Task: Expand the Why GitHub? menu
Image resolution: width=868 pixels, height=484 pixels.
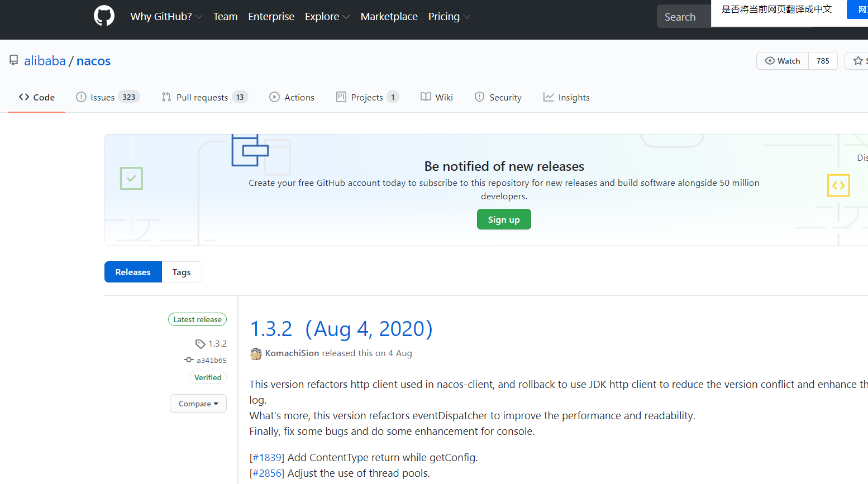Action: coord(166,17)
